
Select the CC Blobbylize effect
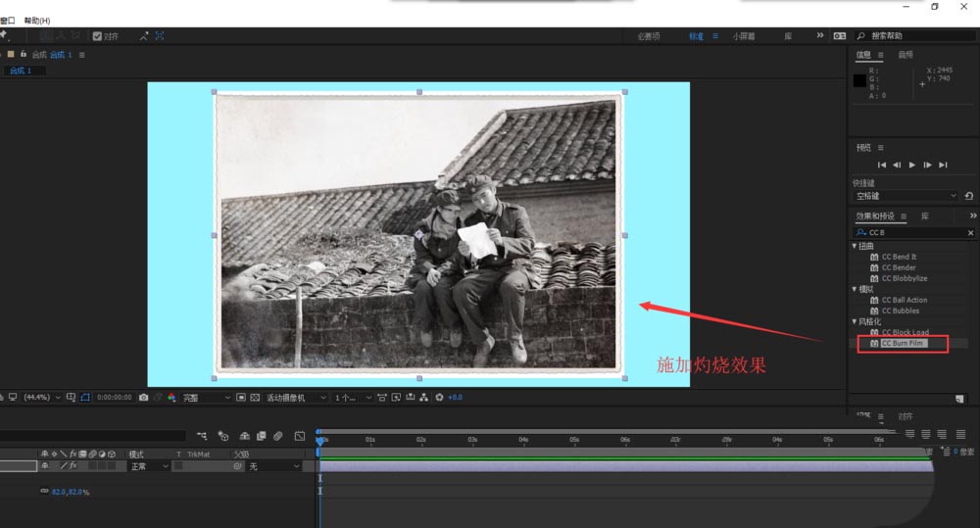tap(905, 278)
